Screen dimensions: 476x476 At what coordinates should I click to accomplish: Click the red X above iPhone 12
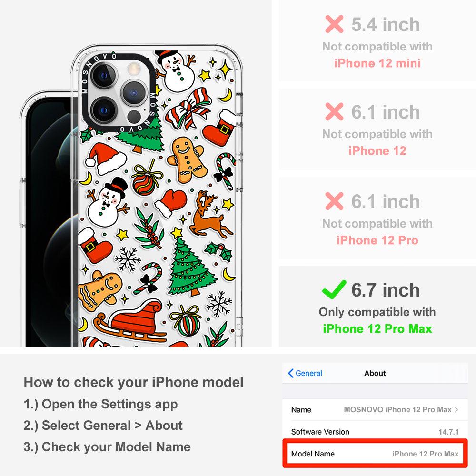[334, 111]
